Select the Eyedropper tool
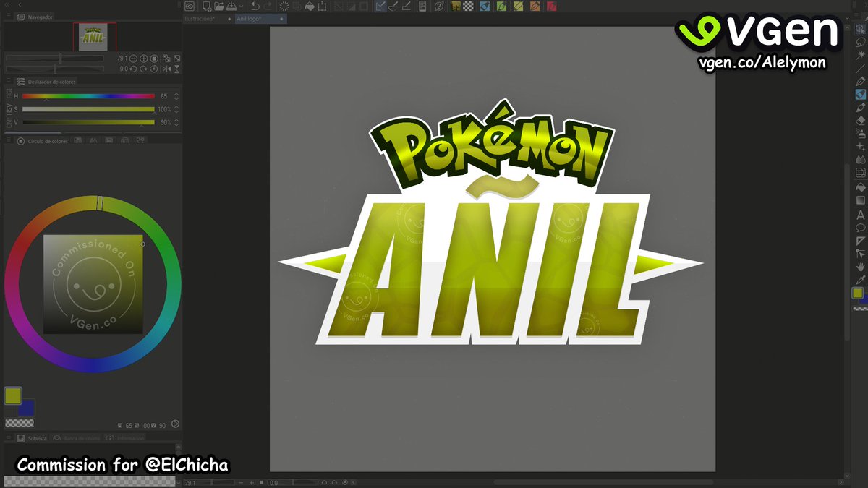 tap(861, 280)
